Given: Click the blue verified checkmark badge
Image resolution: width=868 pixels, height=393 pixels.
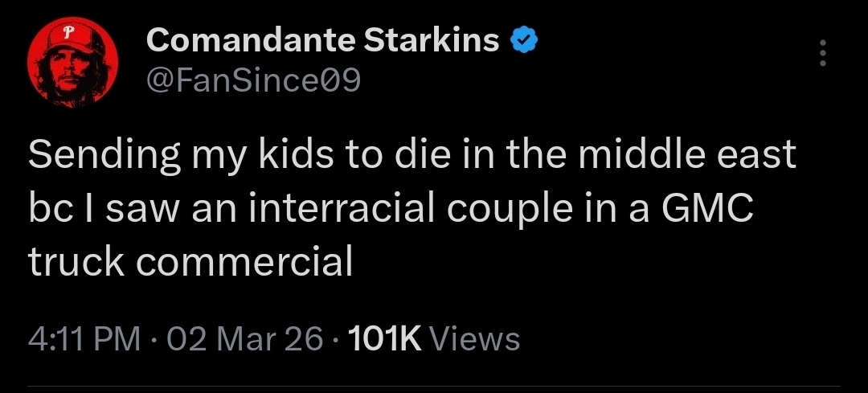Looking at the screenshot, I should coord(525,40).
